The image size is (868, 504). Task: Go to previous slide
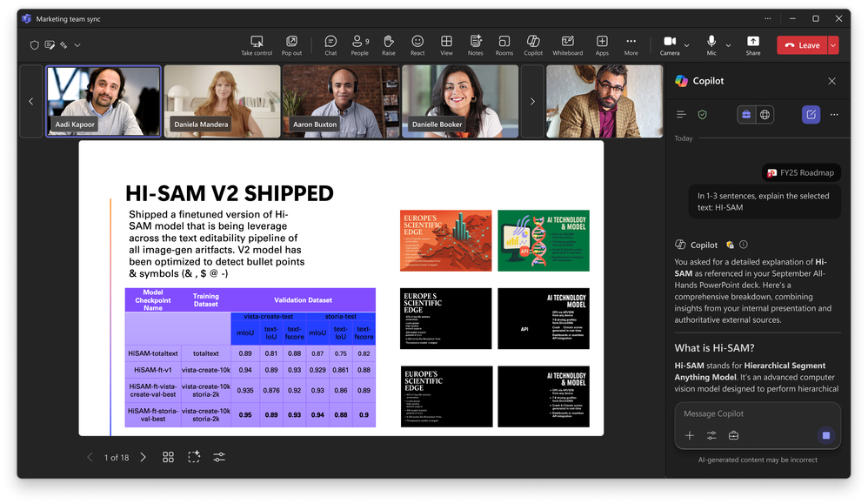90,457
